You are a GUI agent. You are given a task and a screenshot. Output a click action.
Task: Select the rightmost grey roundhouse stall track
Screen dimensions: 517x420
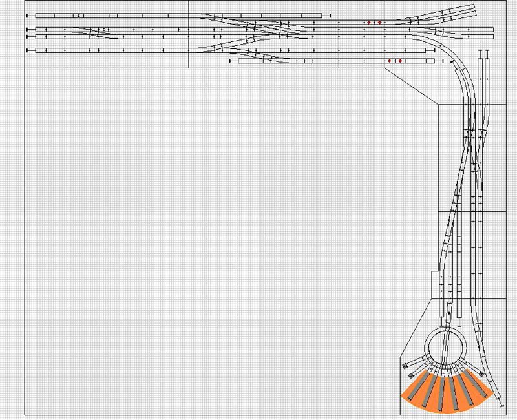pyautogui.click(x=476, y=384)
